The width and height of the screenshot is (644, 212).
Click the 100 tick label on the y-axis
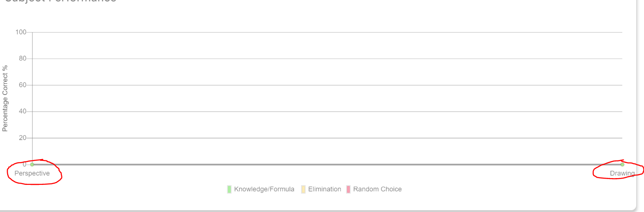pyautogui.click(x=21, y=32)
